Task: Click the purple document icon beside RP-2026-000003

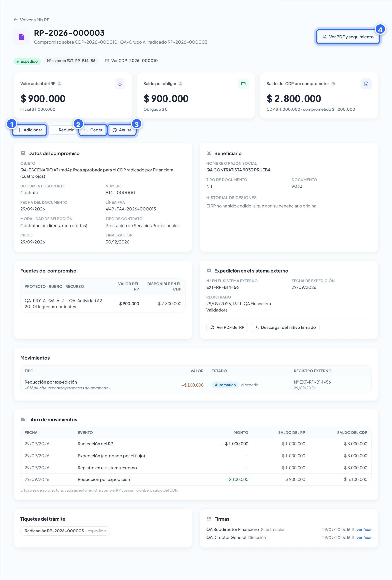Action: coord(21,37)
